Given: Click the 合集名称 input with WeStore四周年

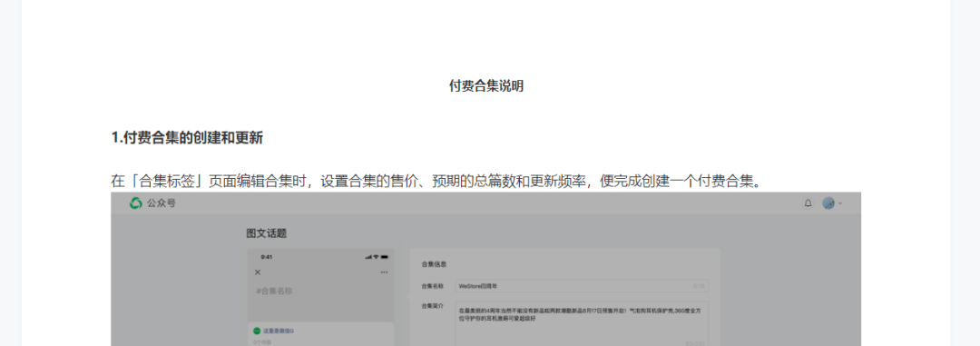Looking at the screenshot, I should [x=582, y=286].
